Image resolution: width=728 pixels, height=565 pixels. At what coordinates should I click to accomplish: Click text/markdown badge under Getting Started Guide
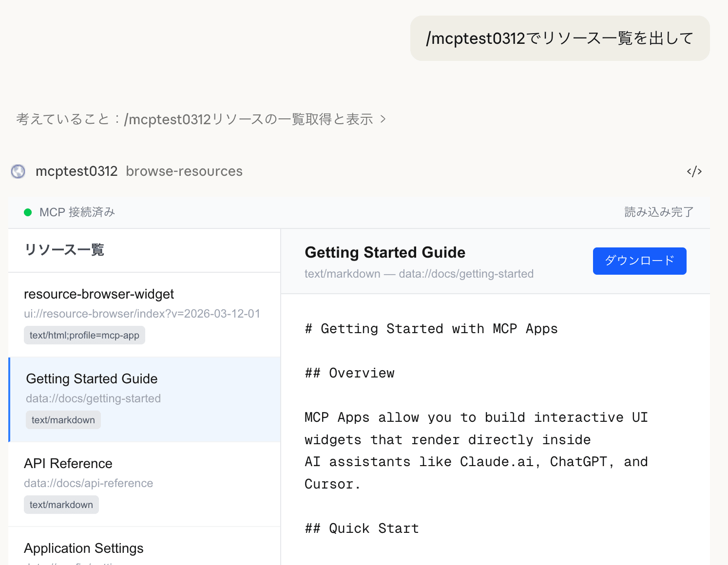pos(63,420)
